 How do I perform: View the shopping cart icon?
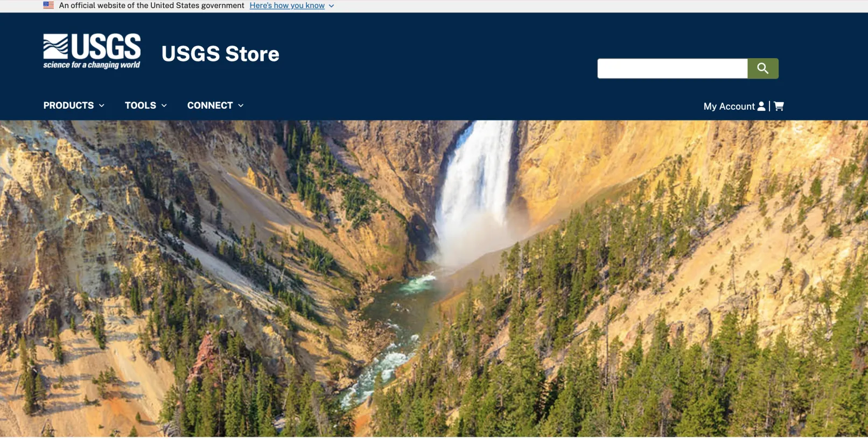tap(779, 106)
